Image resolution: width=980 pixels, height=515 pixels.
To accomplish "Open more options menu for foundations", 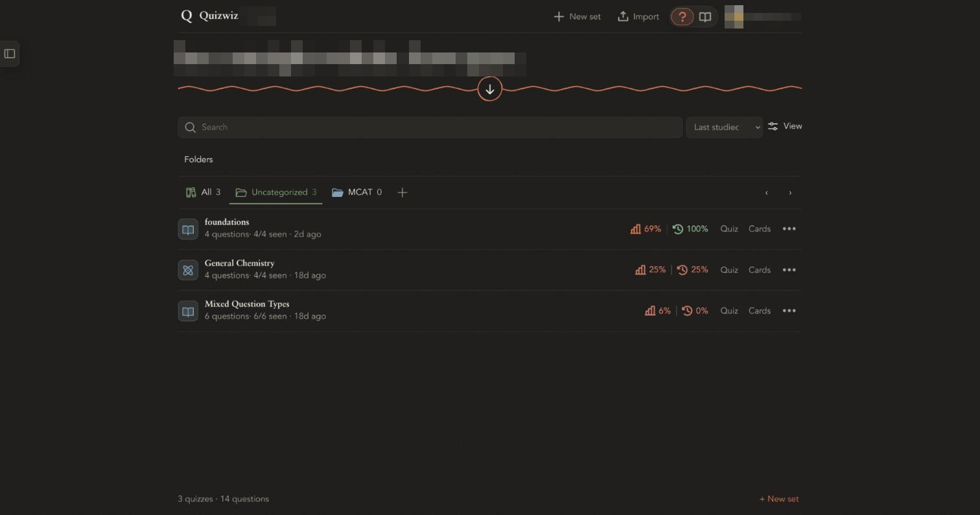I will click(789, 229).
